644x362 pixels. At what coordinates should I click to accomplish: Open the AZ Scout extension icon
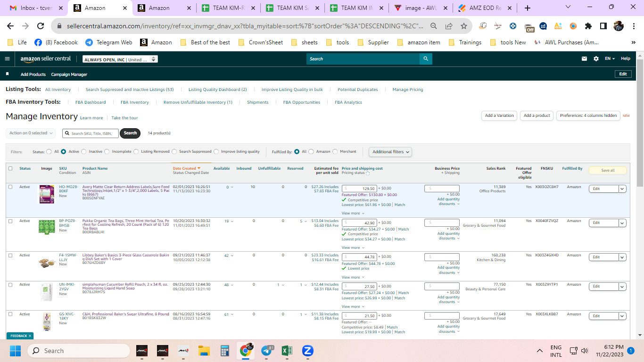point(558,26)
